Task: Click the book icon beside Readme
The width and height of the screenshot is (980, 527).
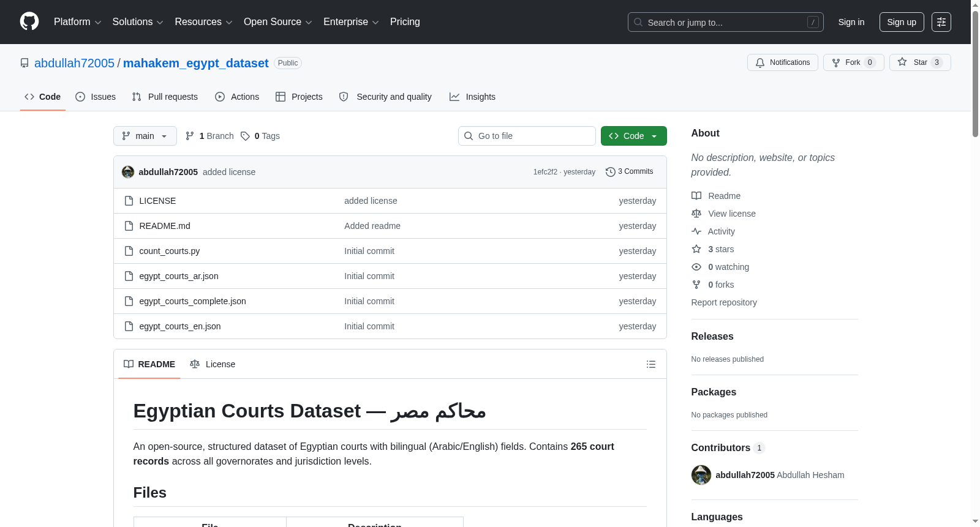Action: point(696,196)
